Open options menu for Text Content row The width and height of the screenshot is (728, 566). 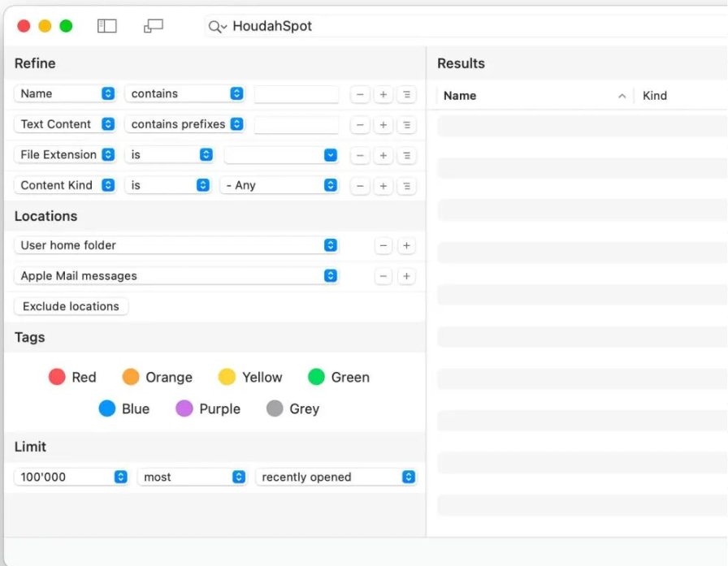click(407, 125)
